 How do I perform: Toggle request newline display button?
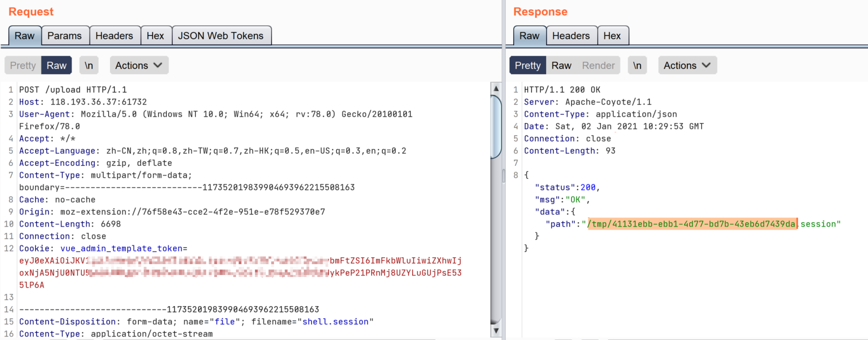(x=89, y=65)
